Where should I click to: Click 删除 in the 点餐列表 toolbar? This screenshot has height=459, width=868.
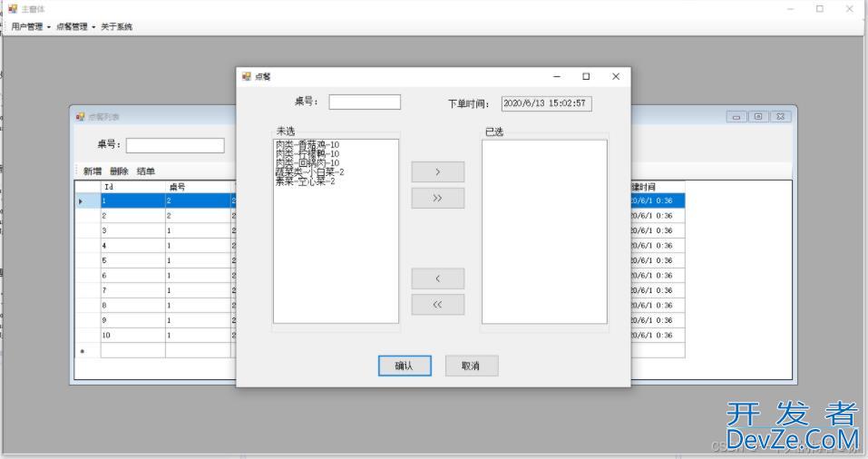[x=119, y=171]
